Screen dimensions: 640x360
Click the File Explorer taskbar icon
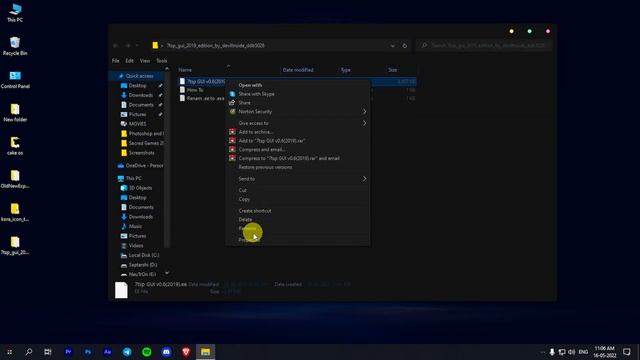205,352
